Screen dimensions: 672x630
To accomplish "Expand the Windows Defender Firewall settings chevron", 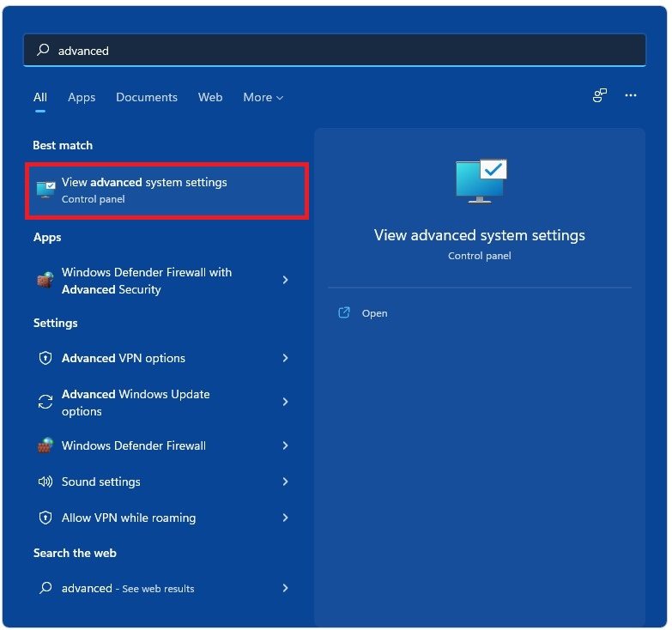I will point(286,445).
